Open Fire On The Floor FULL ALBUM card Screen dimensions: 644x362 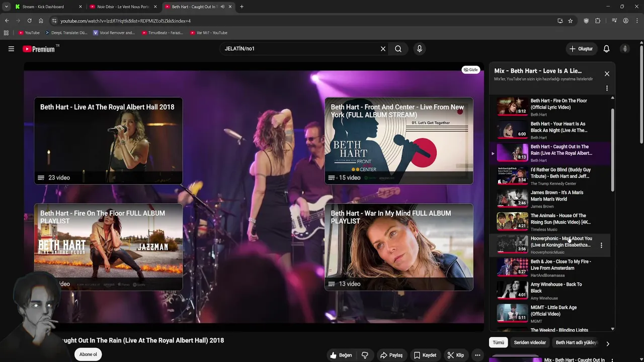(108, 247)
